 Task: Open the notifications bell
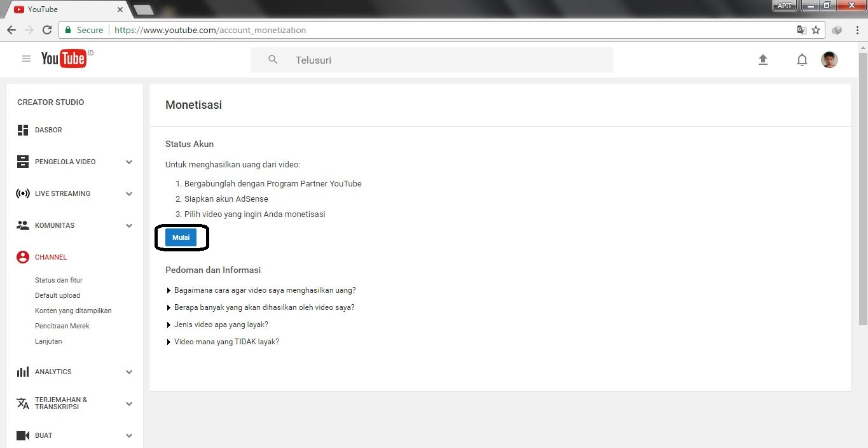coord(802,59)
